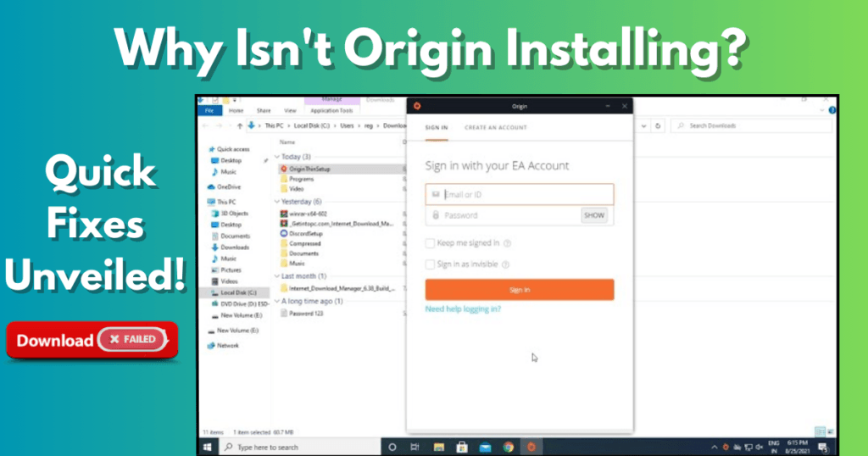Screen dimensions: 868x456
Task: Click the File Explorer help question-mark icon
Action: tap(832, 110)
